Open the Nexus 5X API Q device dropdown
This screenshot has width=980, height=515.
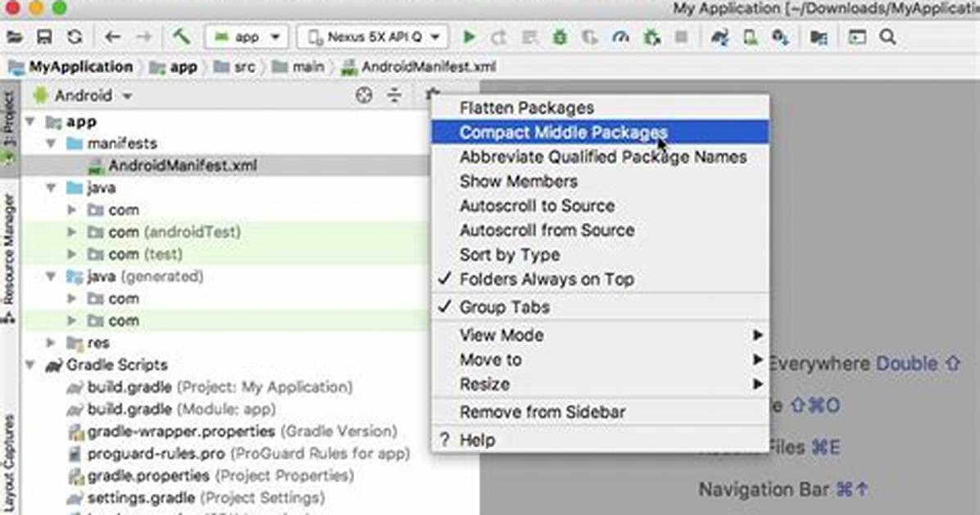click(373, 38)
